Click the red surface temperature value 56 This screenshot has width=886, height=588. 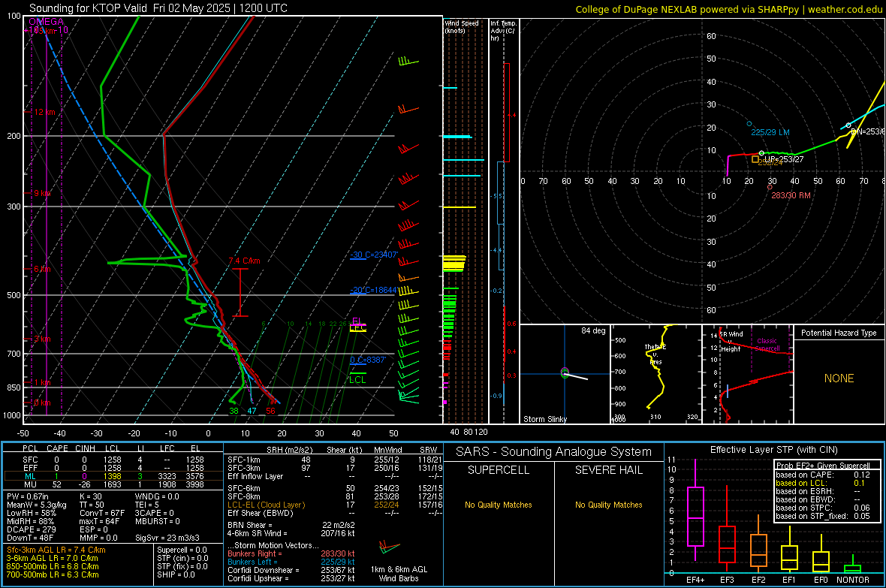[270, 411]
